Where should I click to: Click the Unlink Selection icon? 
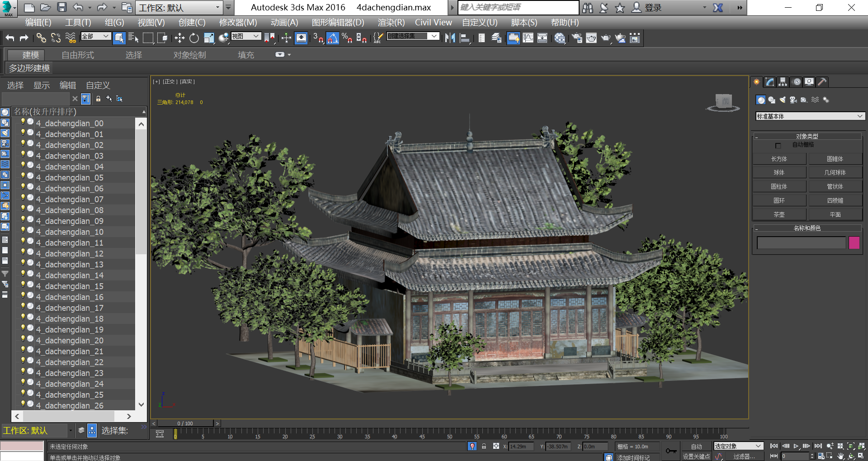click(56, 38)
